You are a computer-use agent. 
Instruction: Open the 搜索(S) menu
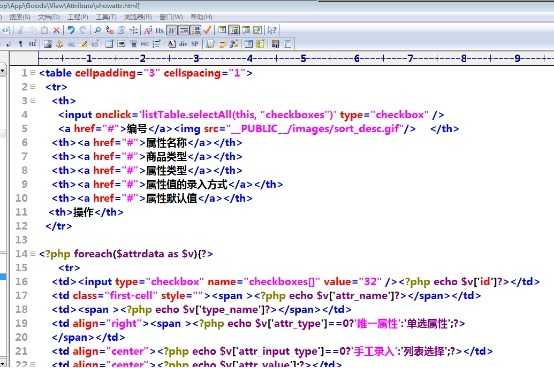tap(19, 17)
